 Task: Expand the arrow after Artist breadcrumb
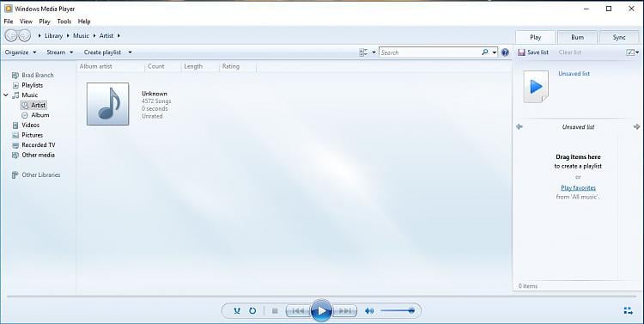coord(118,36)
